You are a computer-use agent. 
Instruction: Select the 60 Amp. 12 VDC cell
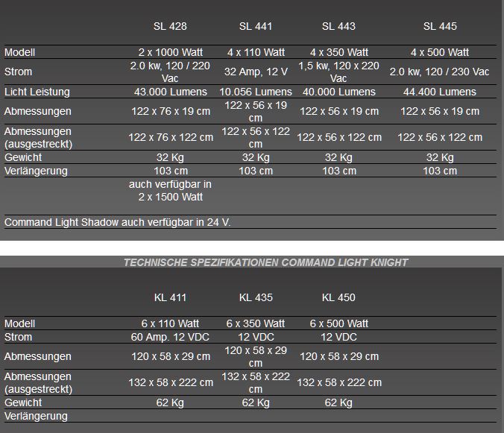coord(170,337)
